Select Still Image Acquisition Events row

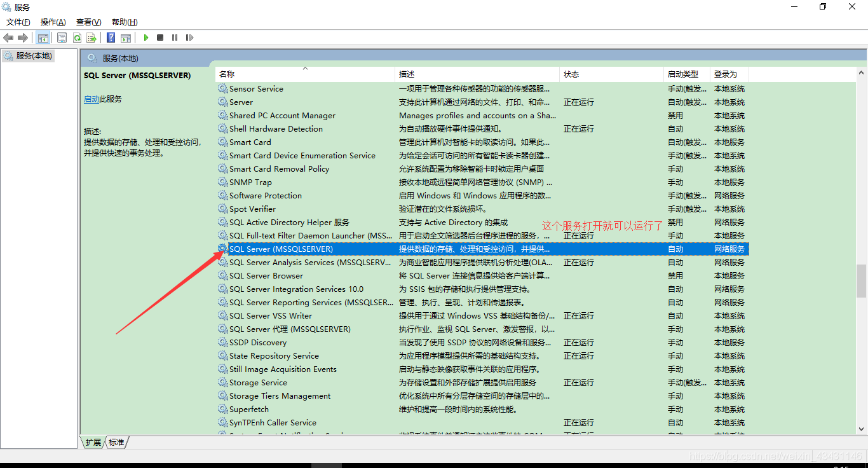tap(482, 369)
